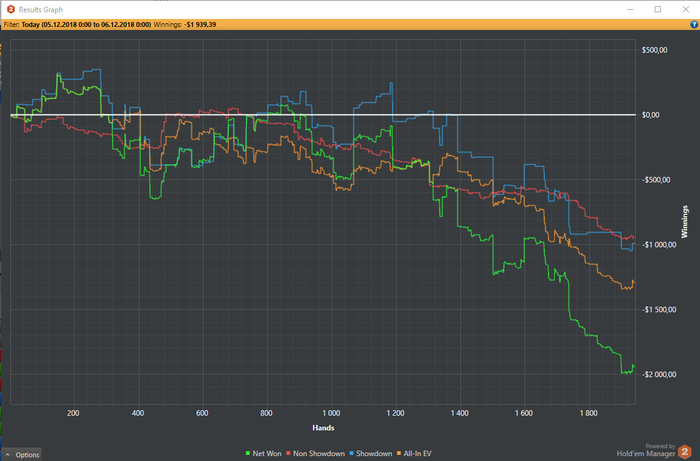
Task: Expand the Options panel
Action: 22,455
